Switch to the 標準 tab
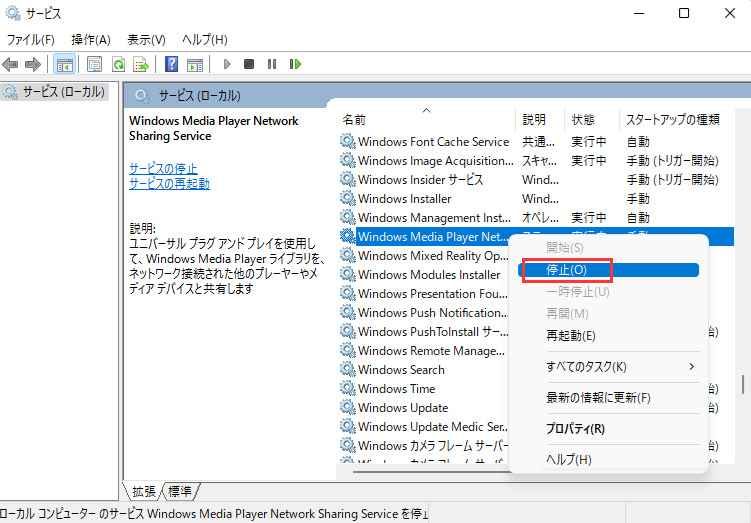Viewport: 751px width, 523px height. tap(180, 491)
